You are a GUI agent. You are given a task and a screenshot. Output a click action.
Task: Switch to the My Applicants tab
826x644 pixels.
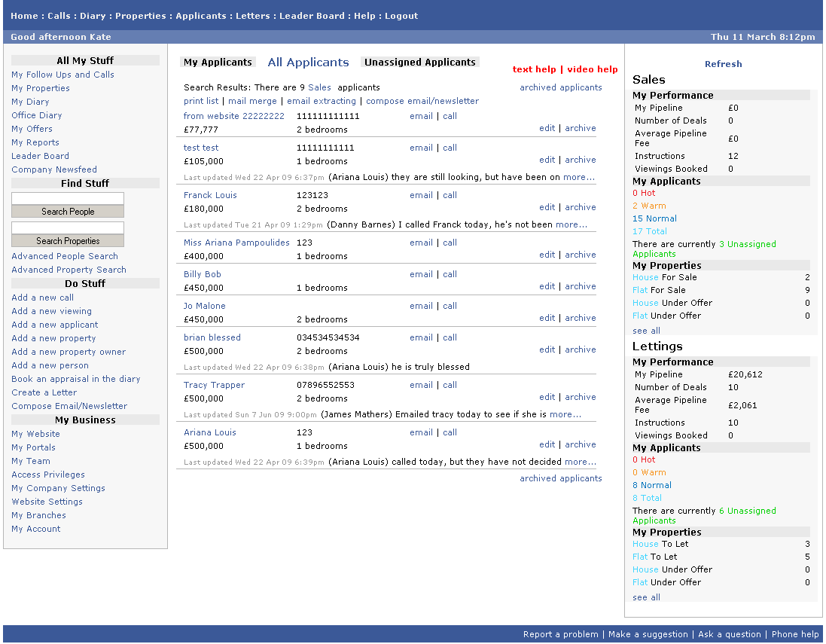(218, 63)
